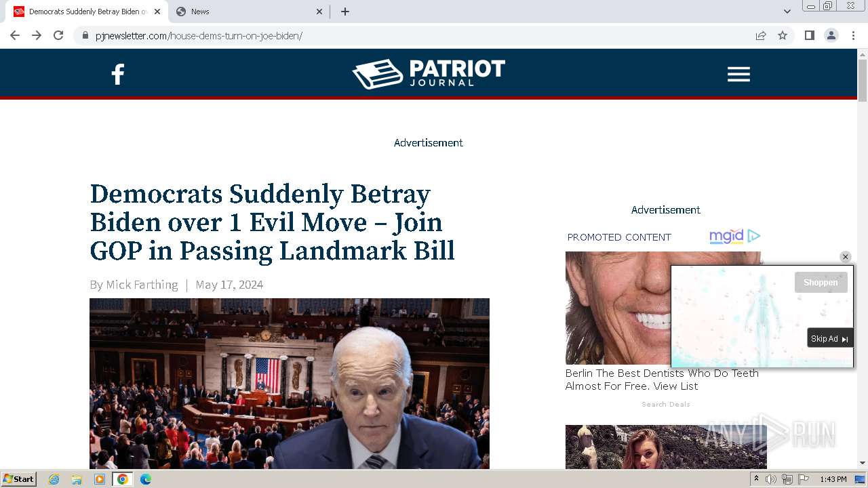Click the Search Deals sponsor text
This screenshot has height=488, width=868.
(666, 404)
